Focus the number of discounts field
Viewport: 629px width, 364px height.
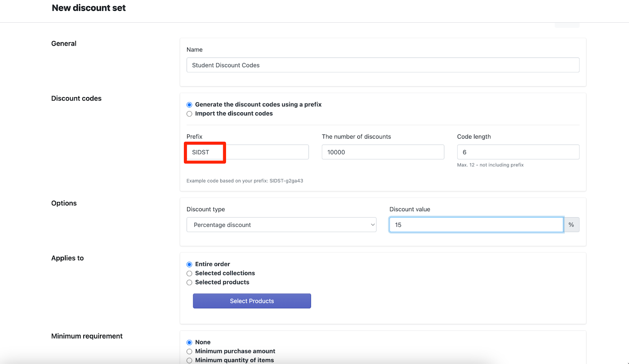click(383, 152)
